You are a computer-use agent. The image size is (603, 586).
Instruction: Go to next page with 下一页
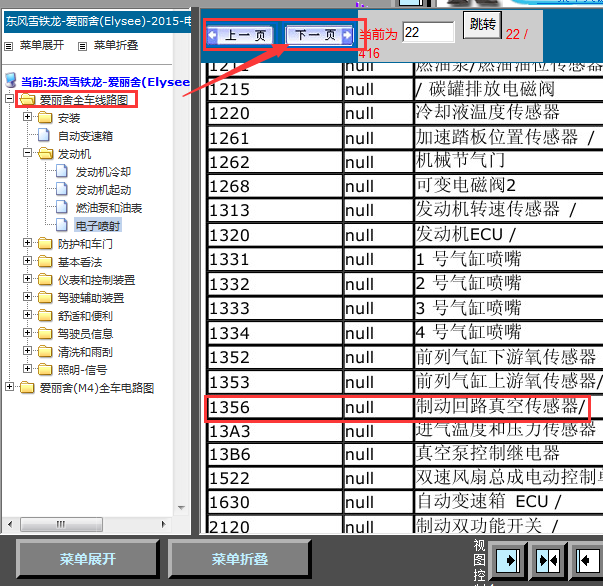coord(321,35)
